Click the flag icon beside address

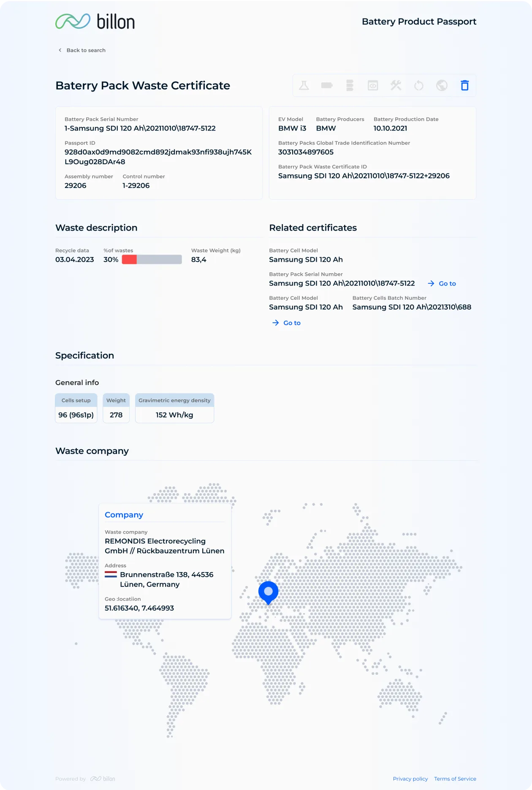(x=111, y=575)
